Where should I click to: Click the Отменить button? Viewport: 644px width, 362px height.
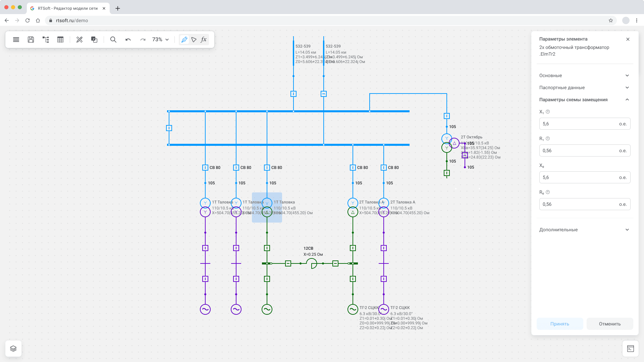(609, 324)
